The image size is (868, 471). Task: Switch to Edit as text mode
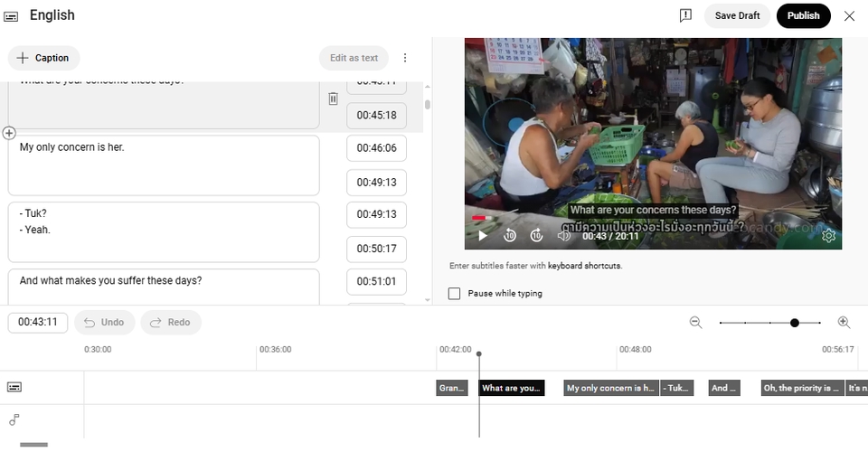pyautogui.click(x=354, y=58)
